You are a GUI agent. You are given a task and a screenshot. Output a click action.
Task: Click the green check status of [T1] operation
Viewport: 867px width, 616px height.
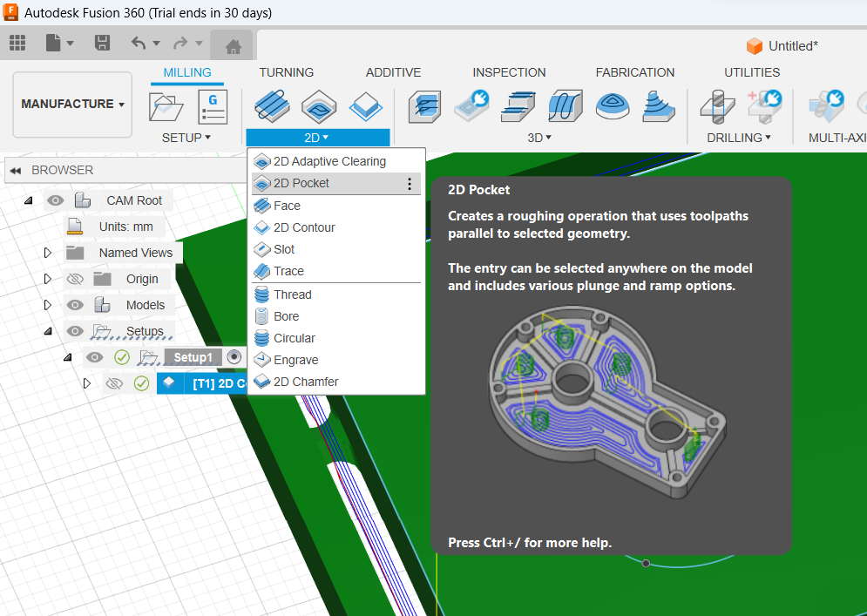[141, 383]
